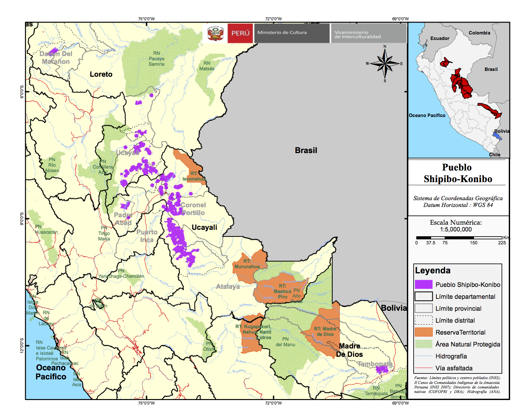Viewport: 532px width, 411px height.
Task: Click the purple Pueblo Shipibo-Konibo legend swatch
Action: pyautogui.click(x=423, y=284)
